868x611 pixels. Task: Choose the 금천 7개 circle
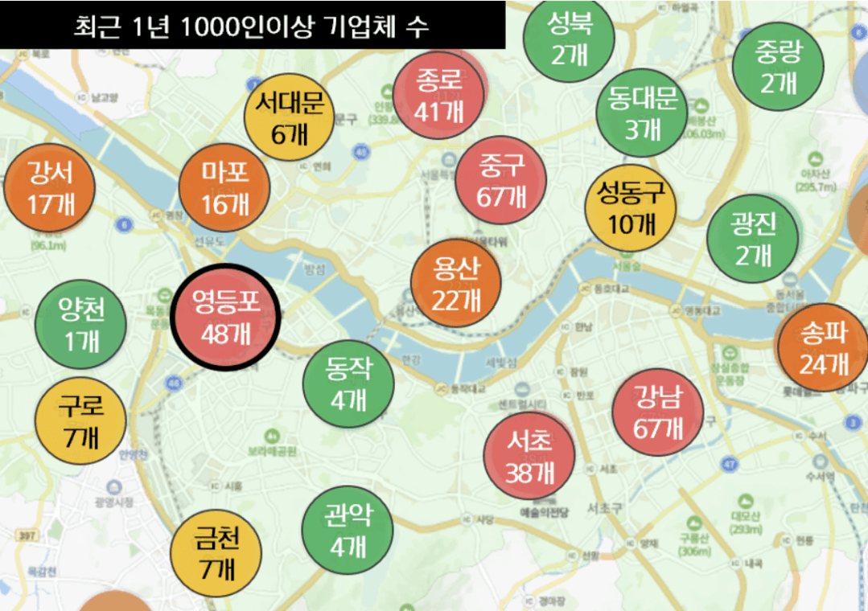coord(216,553)
